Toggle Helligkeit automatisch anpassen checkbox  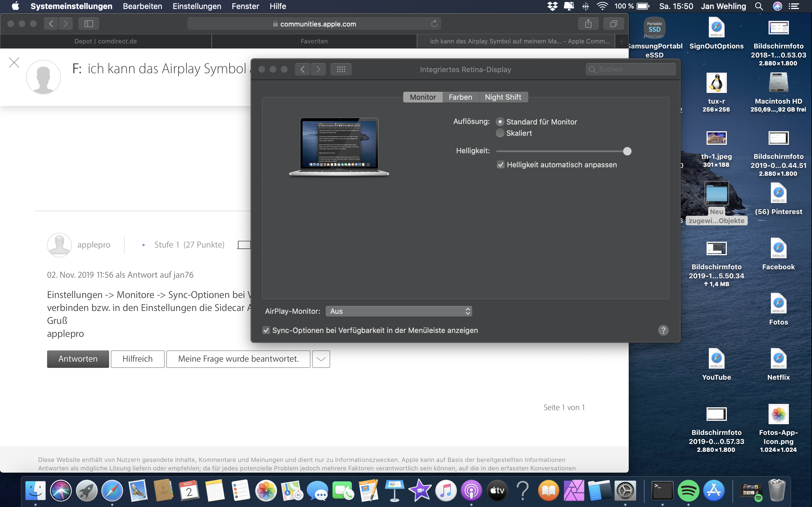click(x=501, y=165)
